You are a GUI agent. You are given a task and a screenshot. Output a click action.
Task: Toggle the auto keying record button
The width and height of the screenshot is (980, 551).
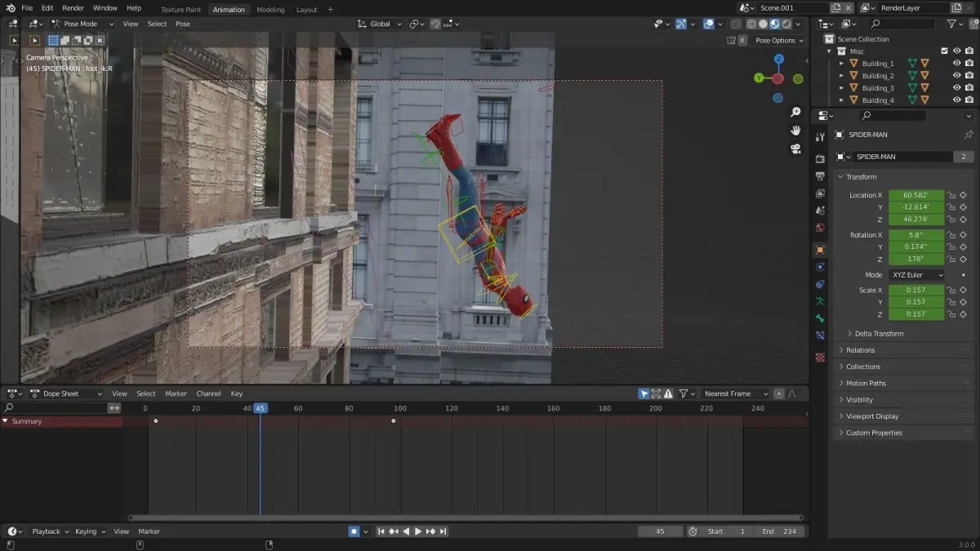coord(354,531)
